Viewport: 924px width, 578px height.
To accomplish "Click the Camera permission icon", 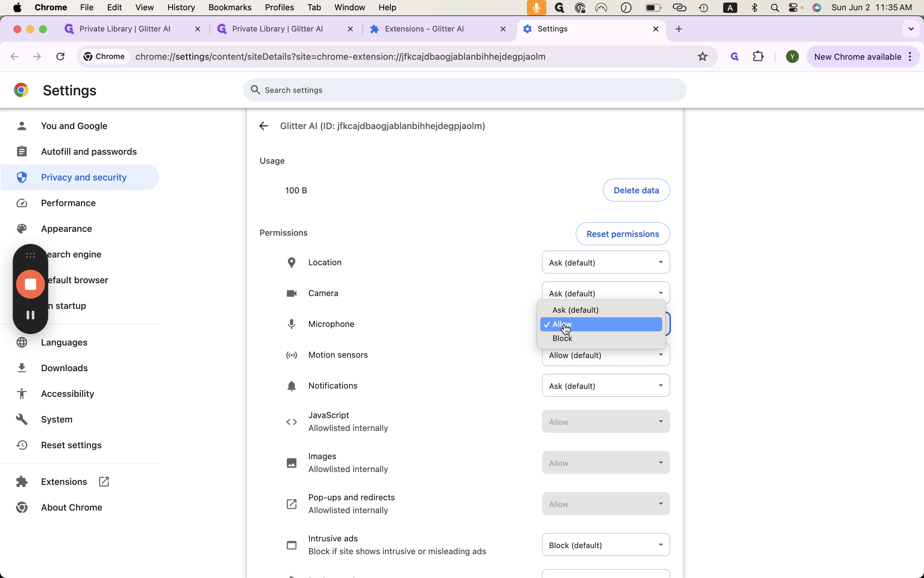I will 291,293.
